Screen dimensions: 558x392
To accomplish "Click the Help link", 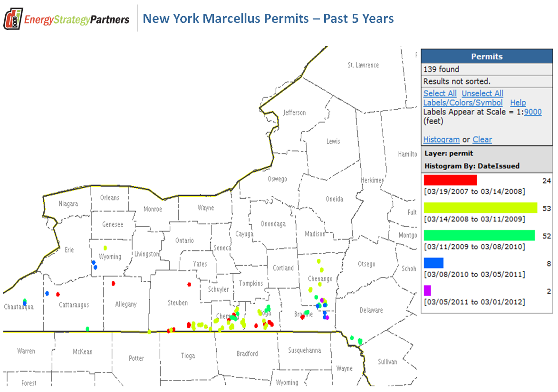I will (518, 103).
